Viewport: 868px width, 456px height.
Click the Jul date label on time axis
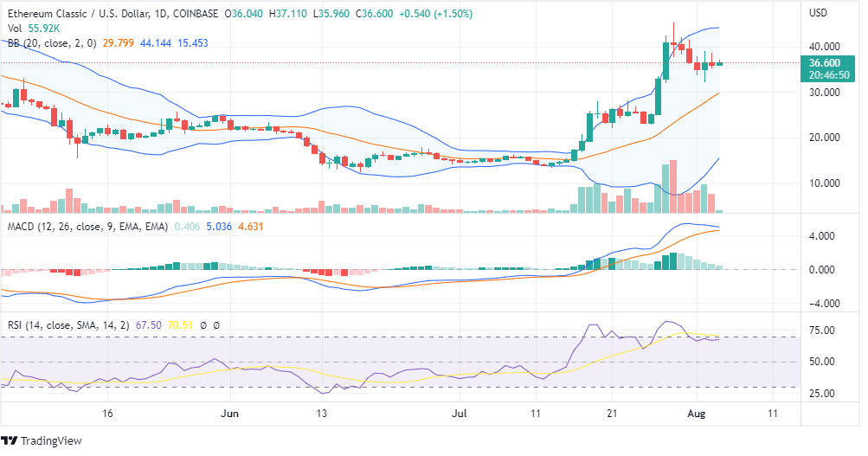point(459,414)
